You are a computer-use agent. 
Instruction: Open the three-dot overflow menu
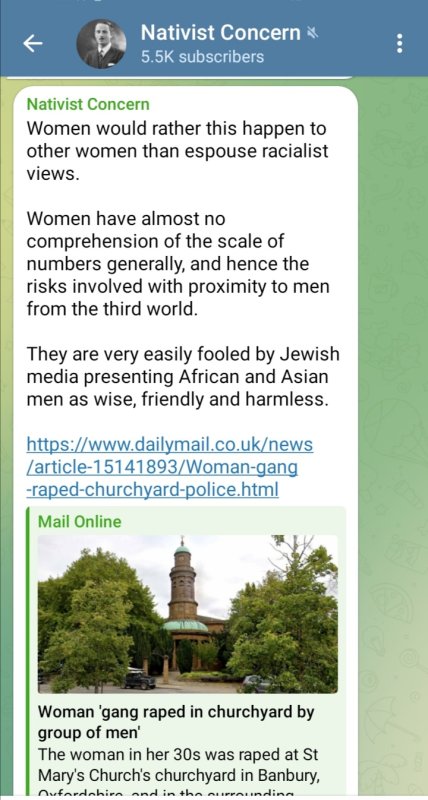[399, 44]
